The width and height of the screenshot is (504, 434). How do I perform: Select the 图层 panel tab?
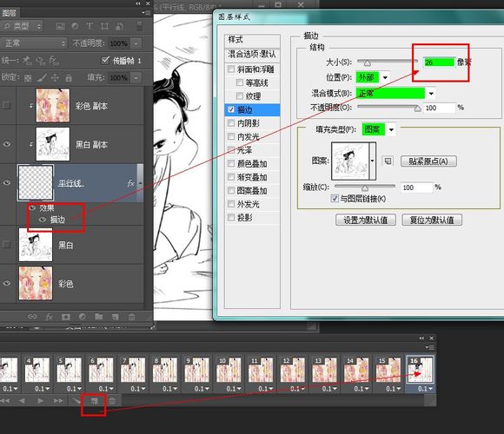pyautogui.click(x=10, y=13)
